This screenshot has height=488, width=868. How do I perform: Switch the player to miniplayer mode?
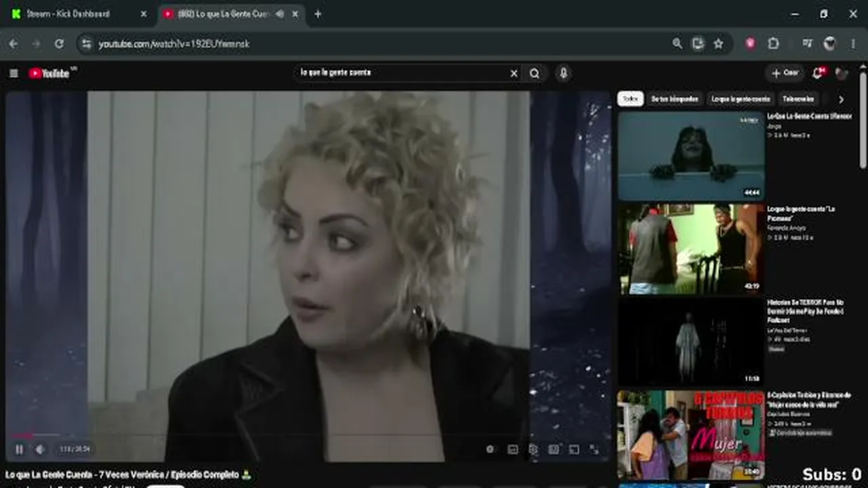[553, 449]
